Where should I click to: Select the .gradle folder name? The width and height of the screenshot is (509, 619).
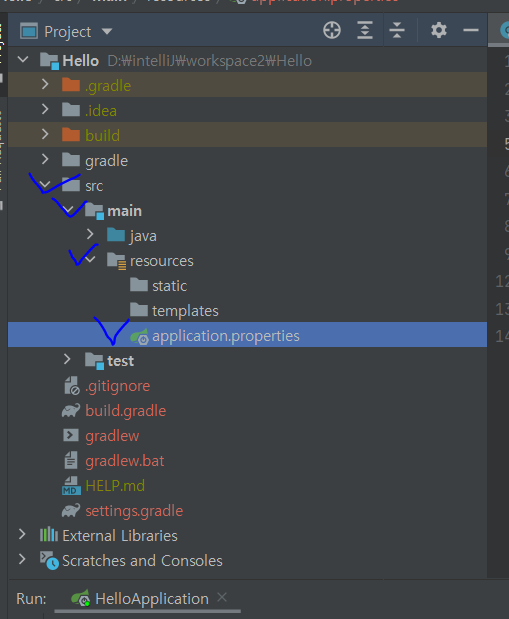pos(108,86)
